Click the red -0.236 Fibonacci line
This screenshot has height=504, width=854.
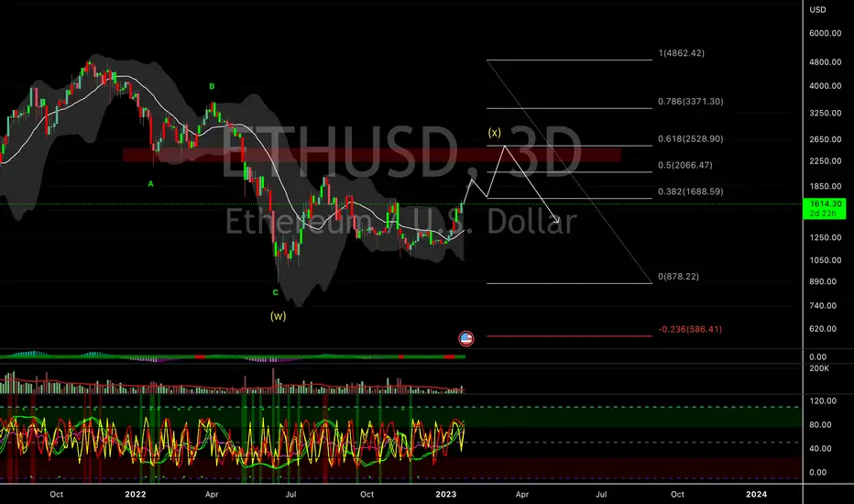[x=569, y=336]
